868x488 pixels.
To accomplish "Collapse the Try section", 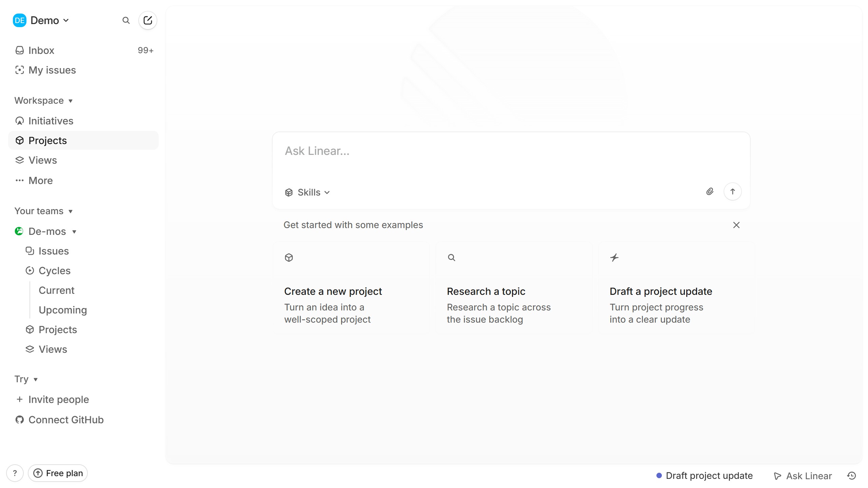I will (26, 379).
